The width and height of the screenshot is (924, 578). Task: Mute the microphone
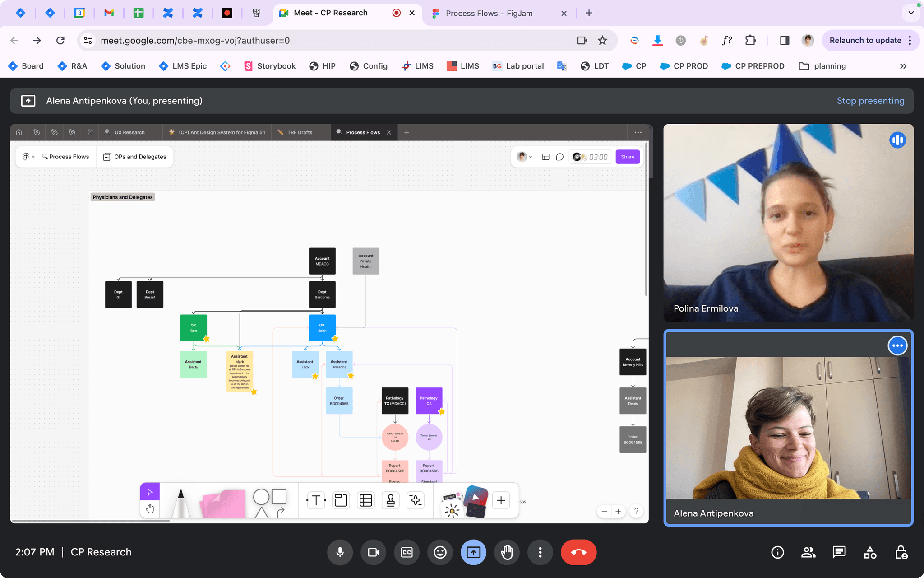pyautogui.click(x=340, y=552)
